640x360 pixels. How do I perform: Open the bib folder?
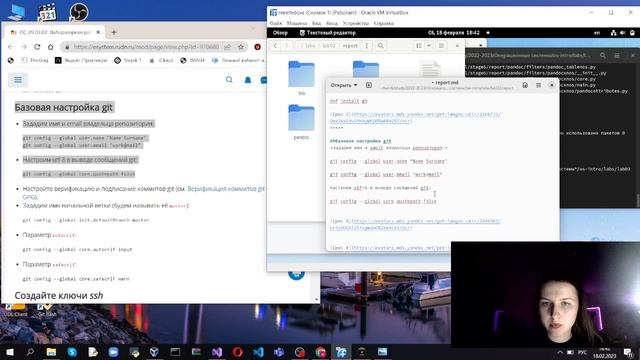(301, 78)
